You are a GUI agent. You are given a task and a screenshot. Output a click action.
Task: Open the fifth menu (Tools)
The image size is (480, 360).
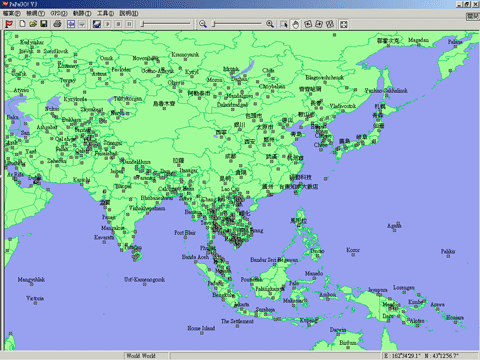105,13
